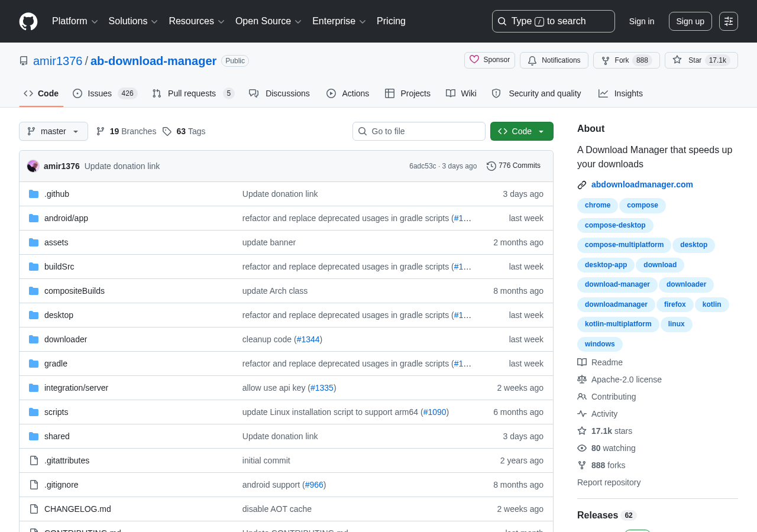This screenshot has height=532, width=757.
Task: Open the Insights tab
Action: point(620,93)
